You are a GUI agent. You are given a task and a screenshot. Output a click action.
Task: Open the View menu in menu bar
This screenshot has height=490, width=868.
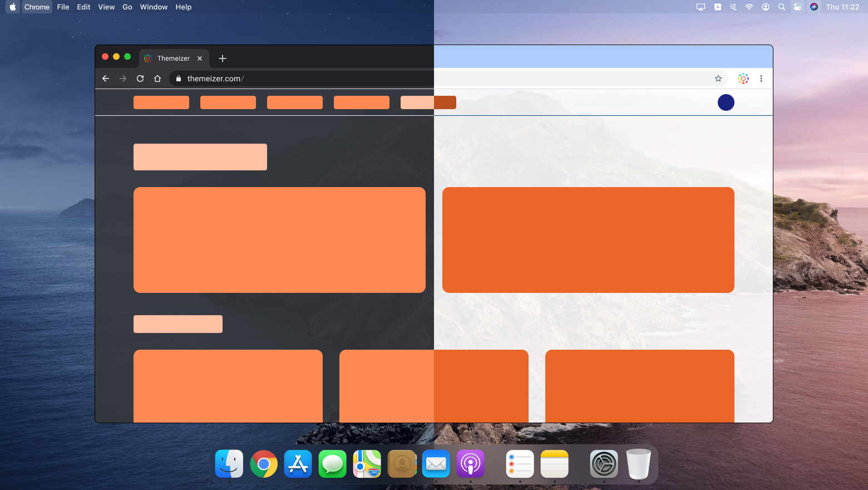(106, 7)
